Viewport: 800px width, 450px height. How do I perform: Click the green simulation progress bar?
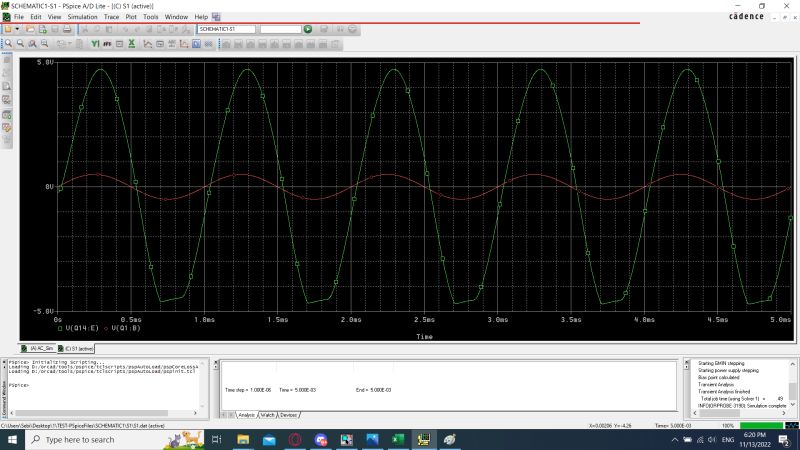[x=761, y=426]
